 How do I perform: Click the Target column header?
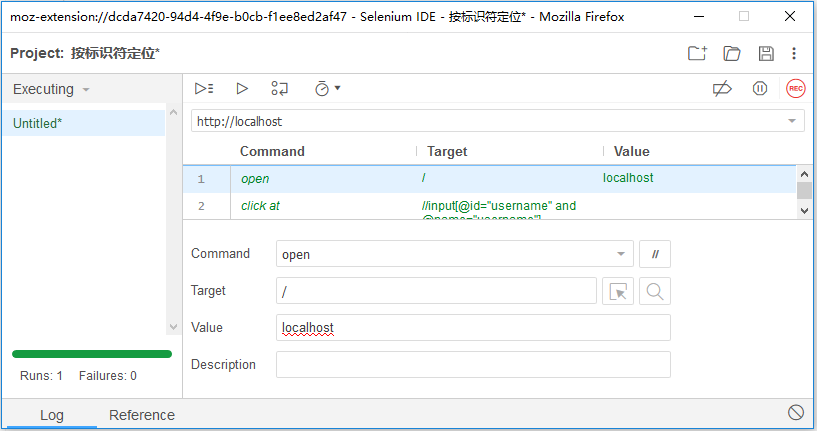pyautogui.click(x=447, y=151)
